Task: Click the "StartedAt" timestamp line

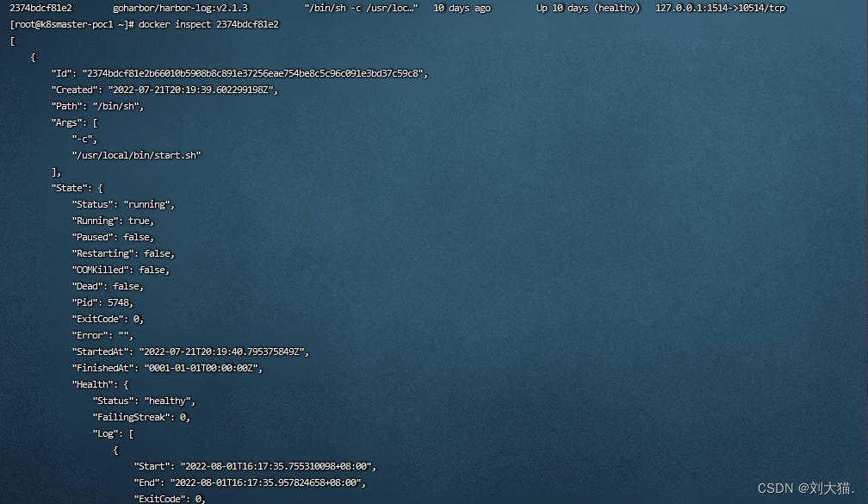Action: coord(190,352)
